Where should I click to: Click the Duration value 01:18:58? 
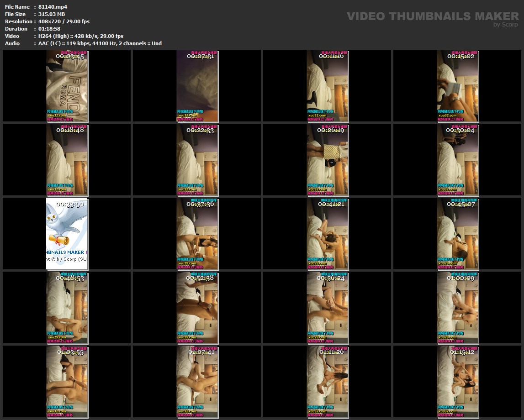49,29
